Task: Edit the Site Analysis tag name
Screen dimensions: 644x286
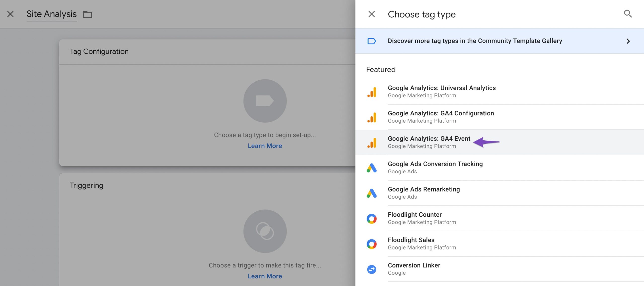Action: coord(52,14)
